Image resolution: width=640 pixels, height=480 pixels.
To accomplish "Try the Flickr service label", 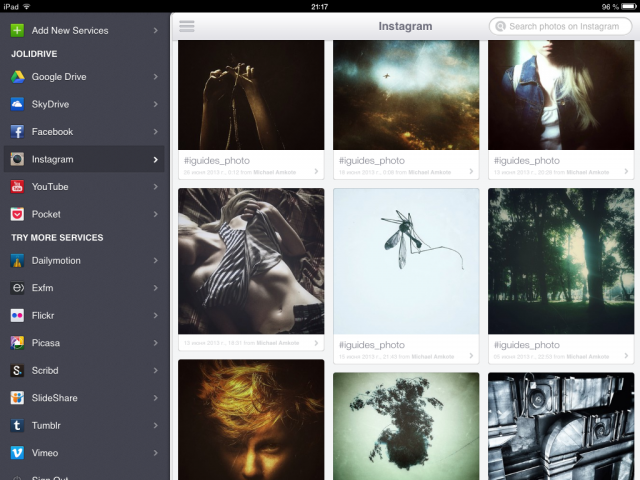I will tap(43, 316).
